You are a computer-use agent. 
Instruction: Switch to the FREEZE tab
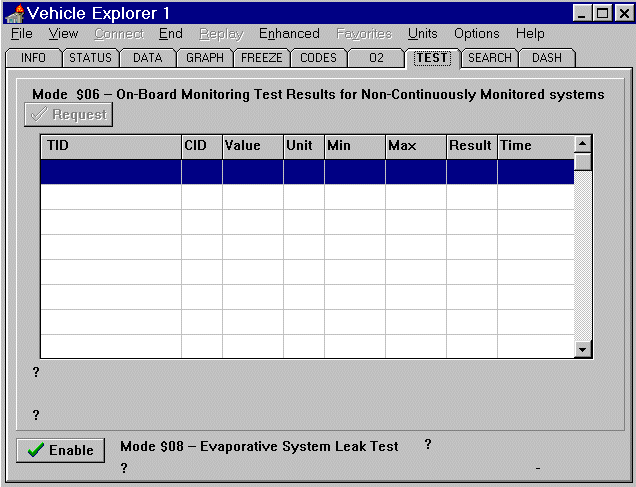(262, 58)
